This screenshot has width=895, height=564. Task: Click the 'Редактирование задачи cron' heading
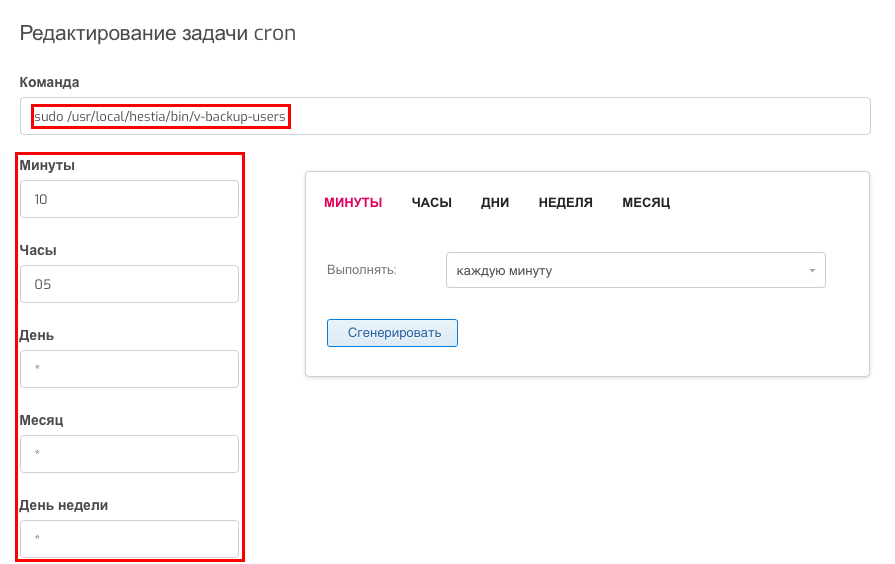(158, 33)
